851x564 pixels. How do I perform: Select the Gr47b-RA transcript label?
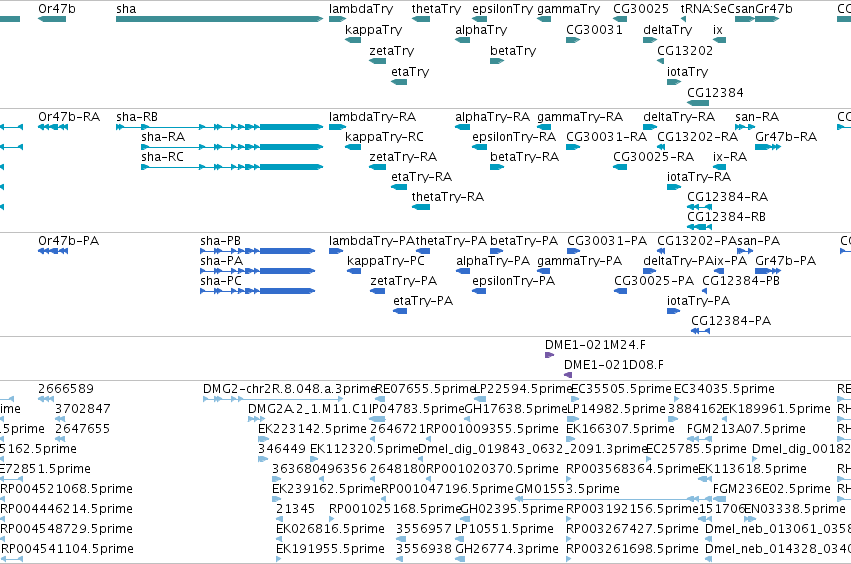(786, 137)
